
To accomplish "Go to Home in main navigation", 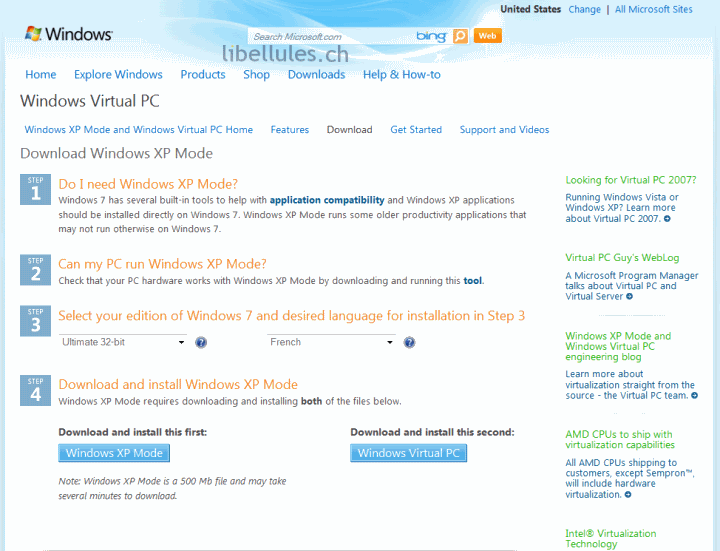I will [x=40, y=74].
